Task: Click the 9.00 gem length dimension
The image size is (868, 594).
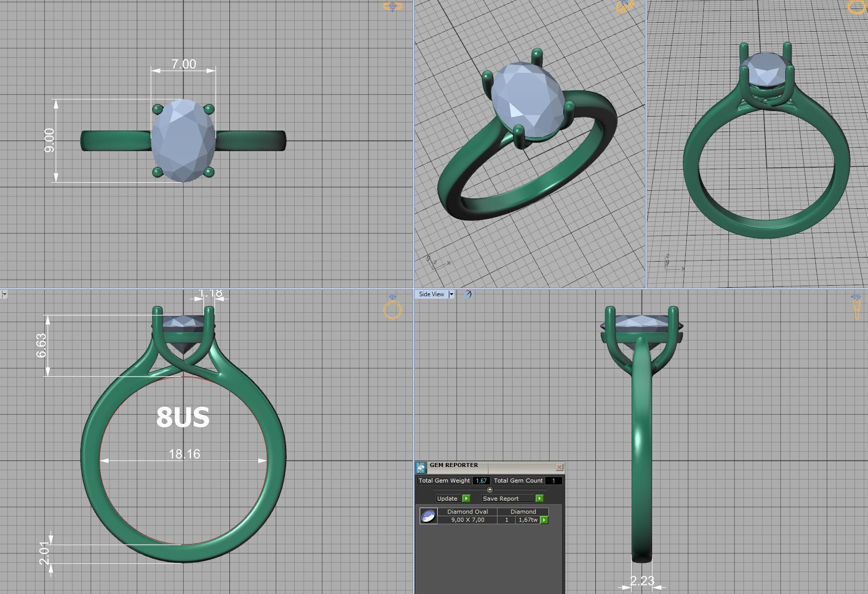Action: [x=49, y=140]
